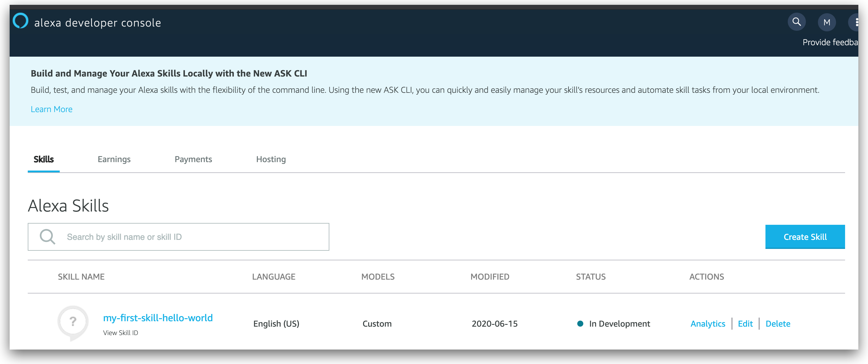Open the search icon in the top navigation bar
This screenshot has width=868, height=364.
[x=797, y=22]
